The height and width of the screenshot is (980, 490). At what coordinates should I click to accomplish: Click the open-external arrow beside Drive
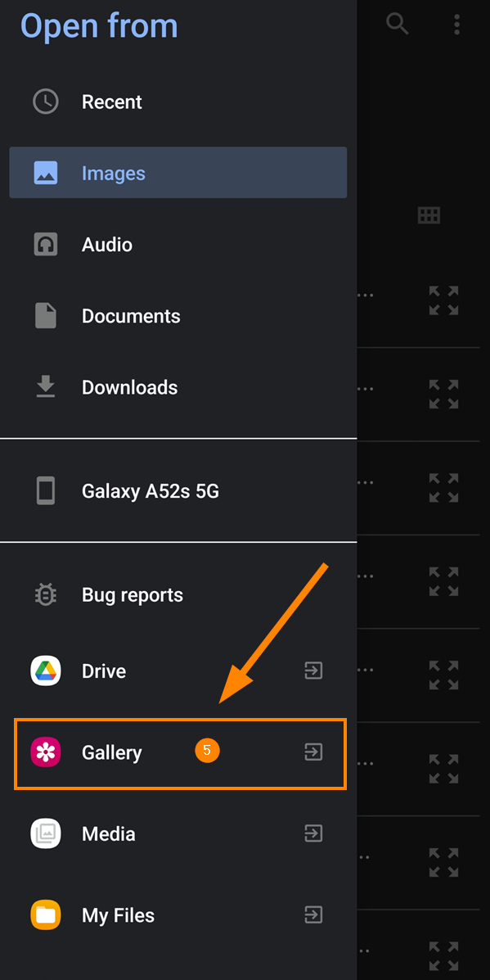(313, 671)
